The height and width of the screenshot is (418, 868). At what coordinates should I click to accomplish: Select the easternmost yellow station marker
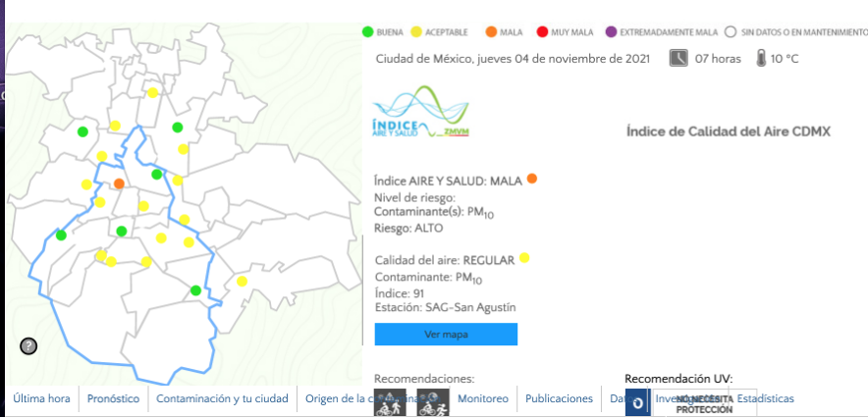click(x=241, y=282)
